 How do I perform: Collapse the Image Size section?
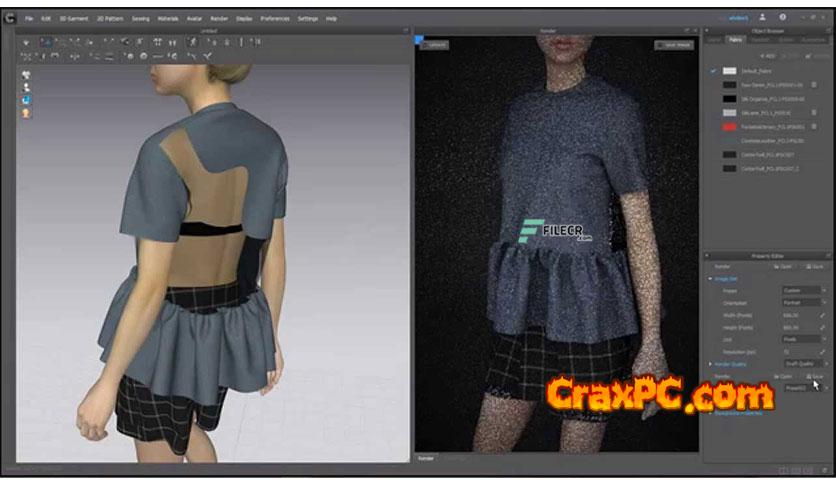(x=711, y=279)
